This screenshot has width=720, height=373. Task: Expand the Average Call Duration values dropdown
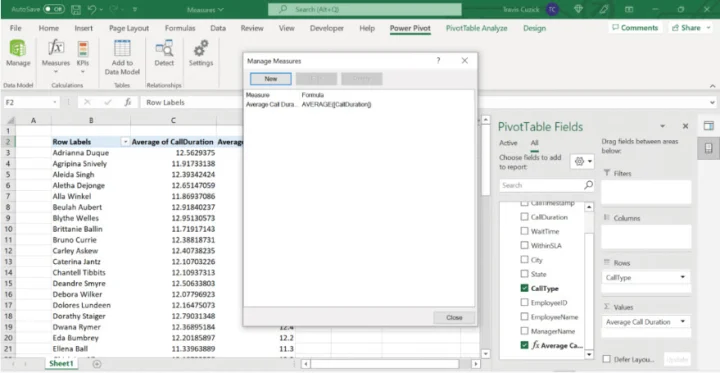(683, 322)
